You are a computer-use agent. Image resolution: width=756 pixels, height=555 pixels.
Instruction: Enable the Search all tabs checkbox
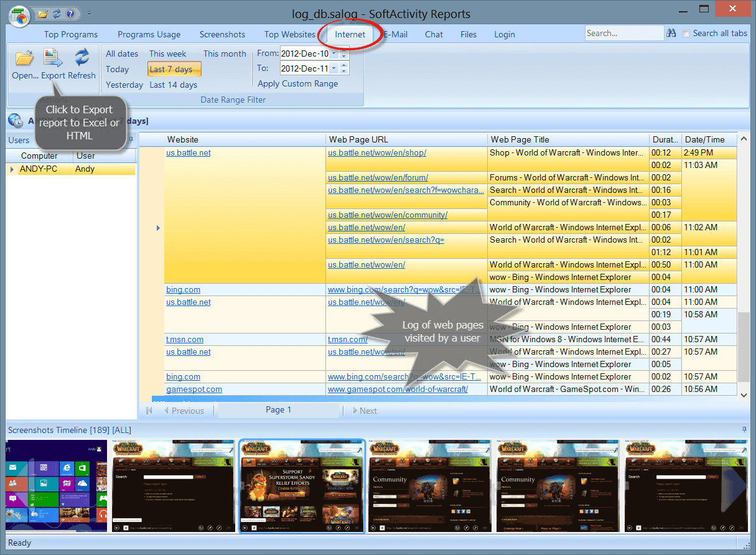click(x=686, y=34)
